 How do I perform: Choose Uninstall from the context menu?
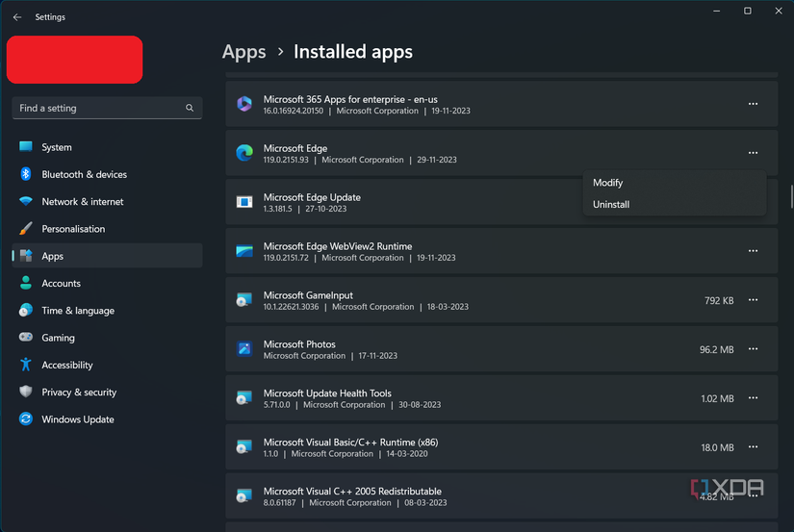(x=611, y=205)
